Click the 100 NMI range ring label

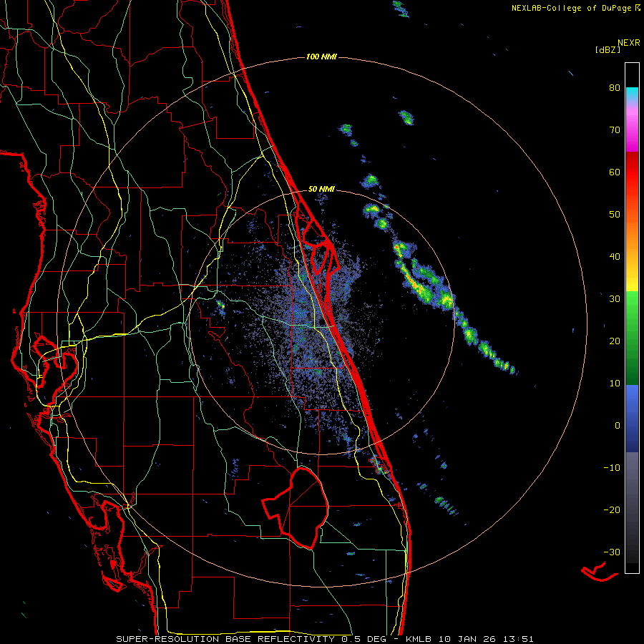pyautogui.click(x=321, y=57)
